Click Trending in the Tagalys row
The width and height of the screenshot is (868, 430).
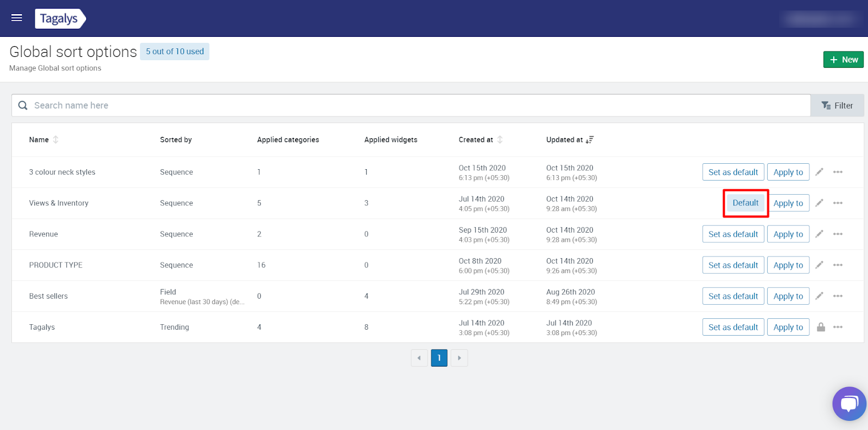coord(175,327)
